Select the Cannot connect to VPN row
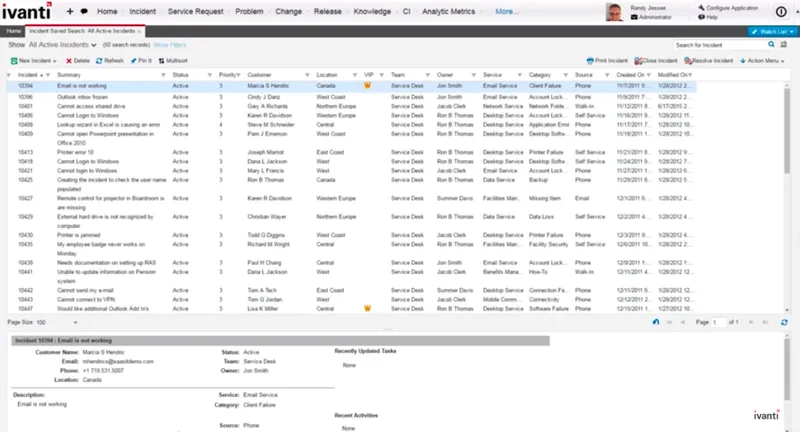This screenshot has width=800, height=432. pyautogui.click(x=352, y=299)
